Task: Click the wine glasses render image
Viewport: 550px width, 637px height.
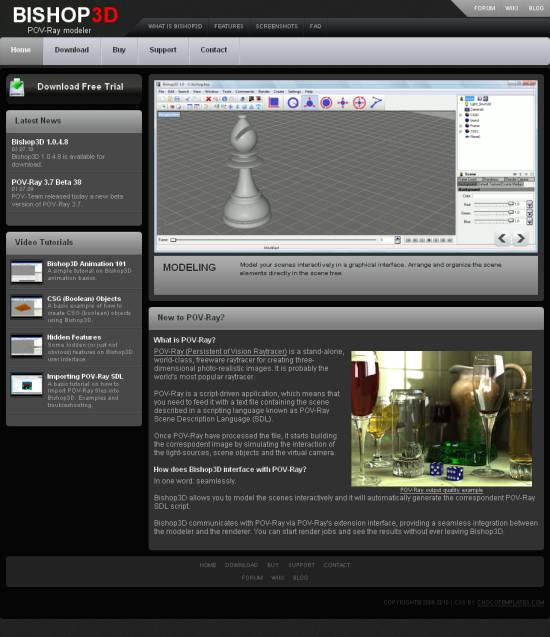Action: [x=442, y=418]
